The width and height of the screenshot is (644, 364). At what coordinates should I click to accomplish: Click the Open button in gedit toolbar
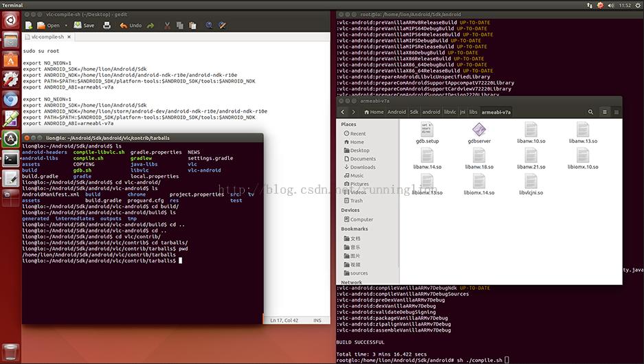click(49, 25)
